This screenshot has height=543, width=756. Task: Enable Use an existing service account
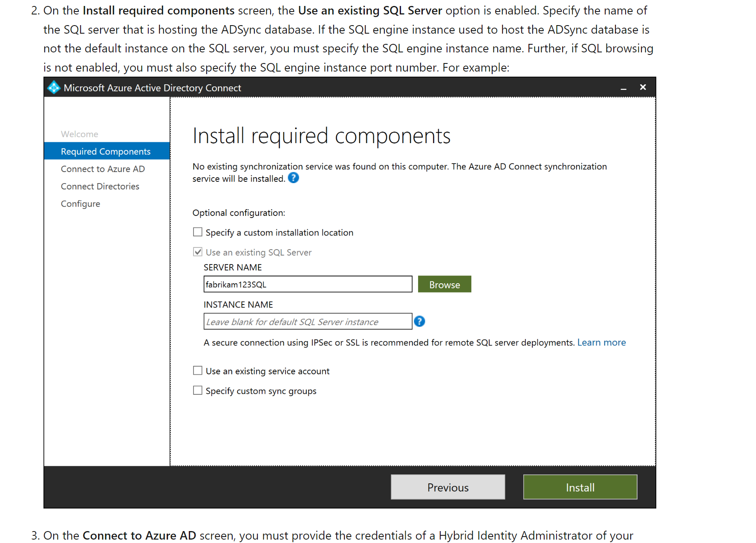198,371
